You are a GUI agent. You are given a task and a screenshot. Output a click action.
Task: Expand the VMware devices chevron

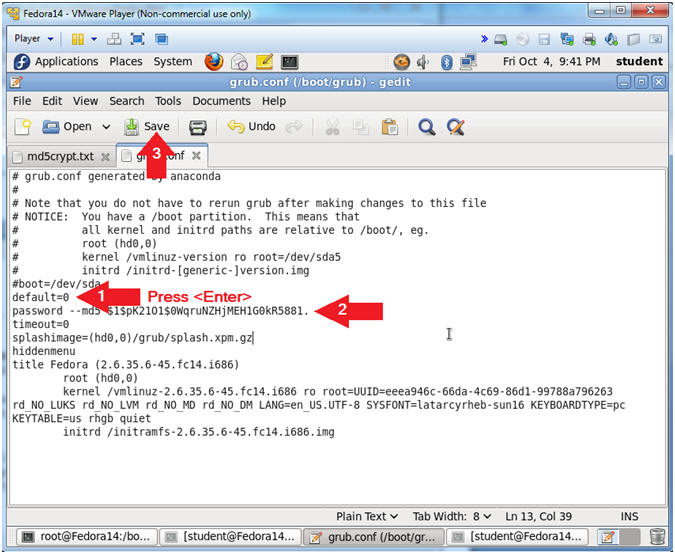point(484,39)
